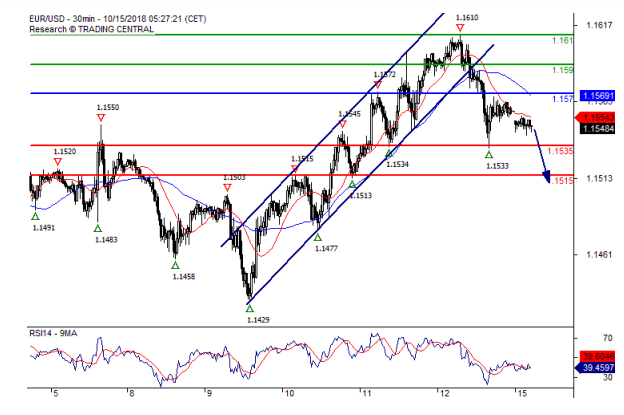The width and height of the screenshot is (624, 415).
Task: Select the green triangle at the 1.1458 low
Action: [x=175, y=265]
